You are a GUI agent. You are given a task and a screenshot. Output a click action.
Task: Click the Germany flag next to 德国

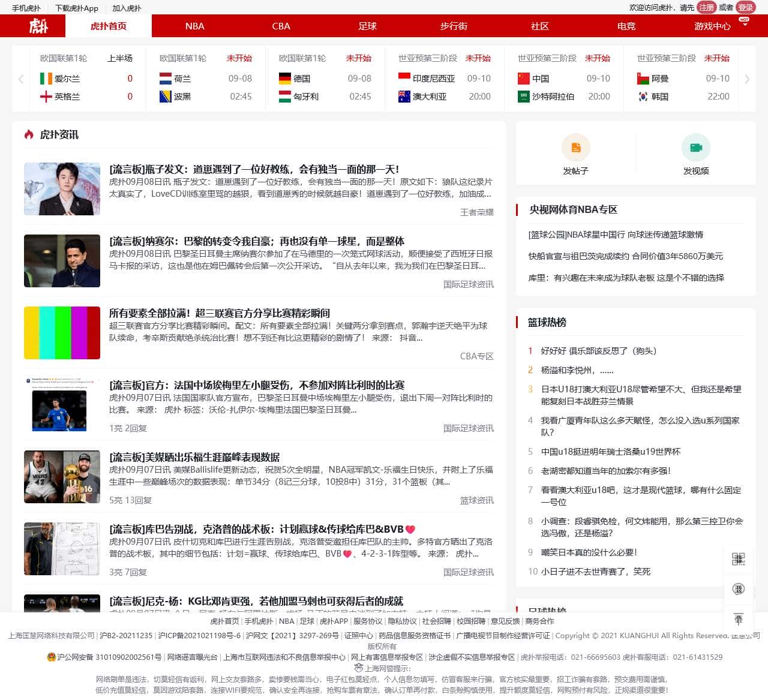coord(284,79)
